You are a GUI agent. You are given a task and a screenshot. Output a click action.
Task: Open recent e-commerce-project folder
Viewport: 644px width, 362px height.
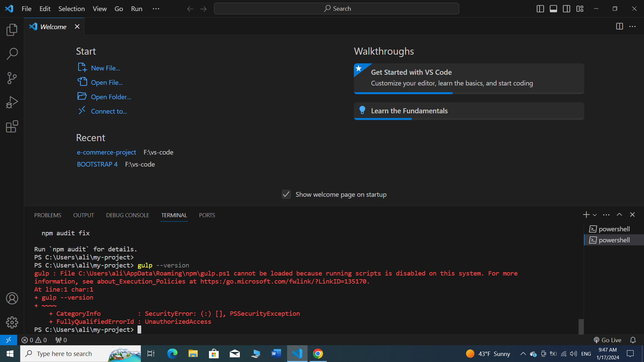click(106, 152)
